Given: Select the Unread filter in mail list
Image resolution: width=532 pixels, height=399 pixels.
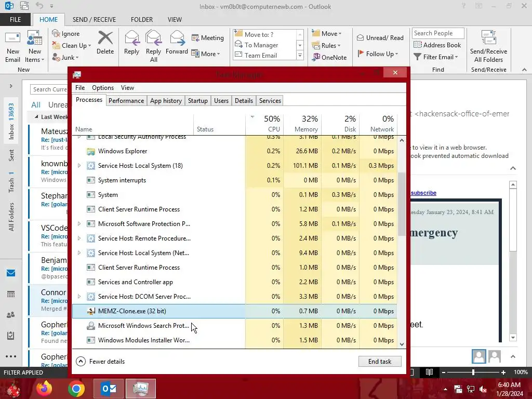Looking at the screenshot, I should (x=58, y=105).
